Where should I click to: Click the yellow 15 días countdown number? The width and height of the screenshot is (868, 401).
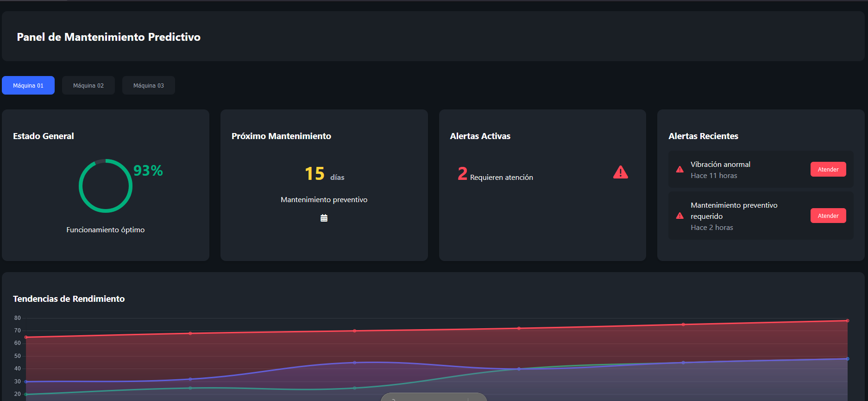[x=314, y=174]
